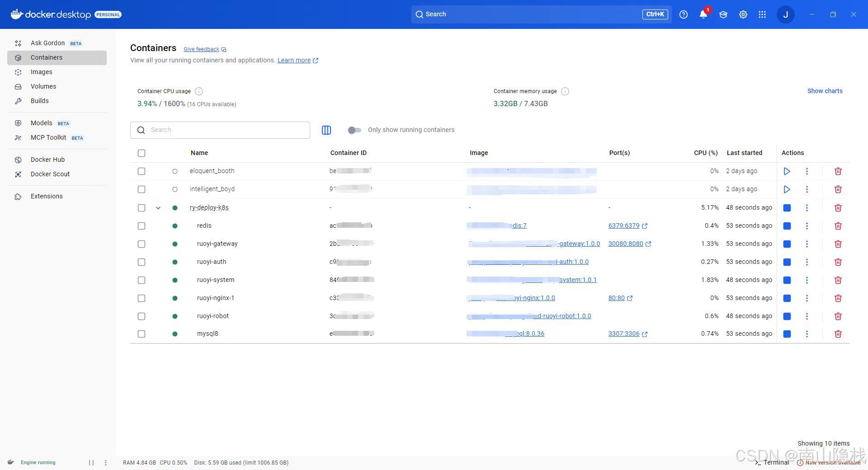Start the intelligent_boyd container
The height and width of the screenshot is (470, 868).
(x=787, y=189)
